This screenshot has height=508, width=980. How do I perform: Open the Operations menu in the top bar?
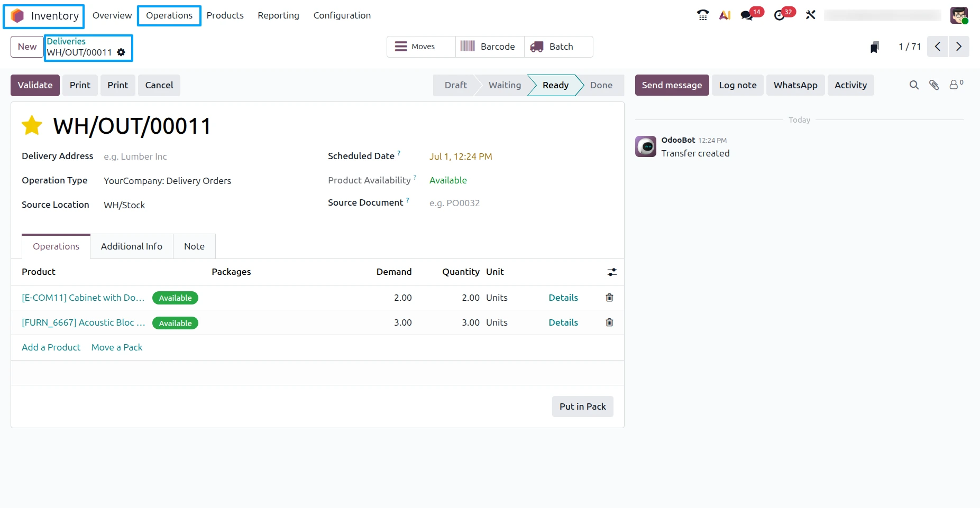click(169, 15)
